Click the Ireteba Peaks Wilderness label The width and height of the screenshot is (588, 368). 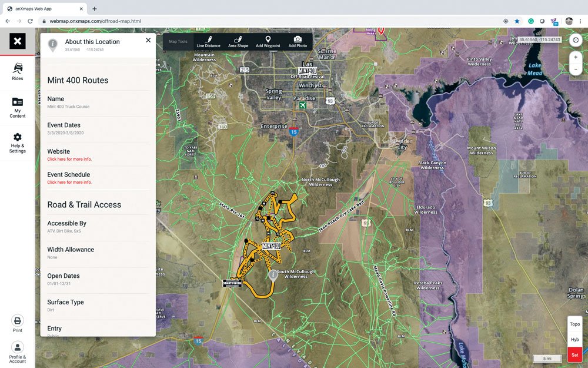[x=428, y=286]
